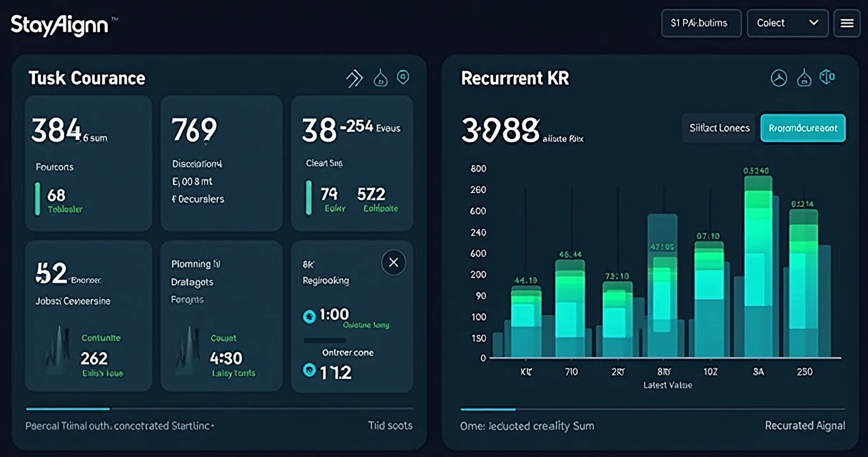Click bell icon in Recurrrent KR header
This screenshot has height=457, width=868.
pos(804,78)
